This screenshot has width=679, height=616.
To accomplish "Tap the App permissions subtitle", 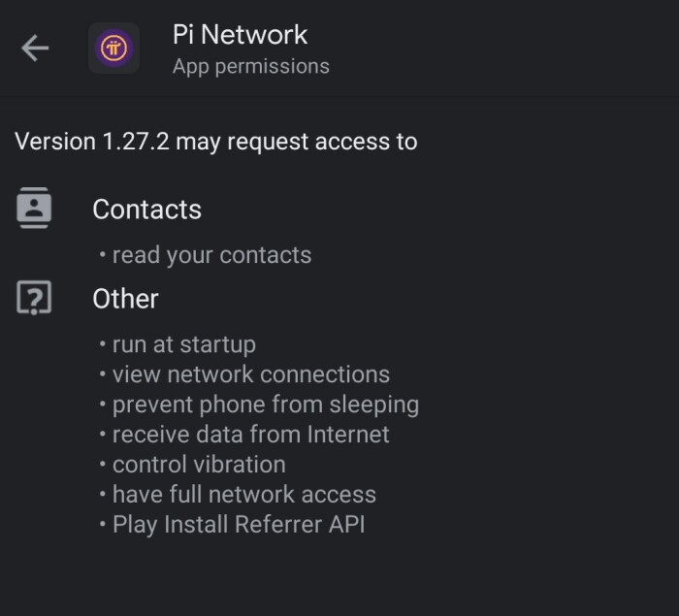I will (250, 67).
